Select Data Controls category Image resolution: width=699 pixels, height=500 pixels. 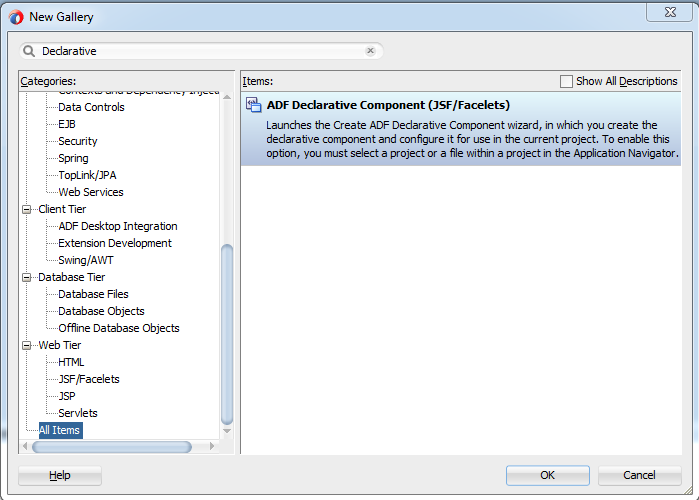pyautogui.click(x=91, y=107)
